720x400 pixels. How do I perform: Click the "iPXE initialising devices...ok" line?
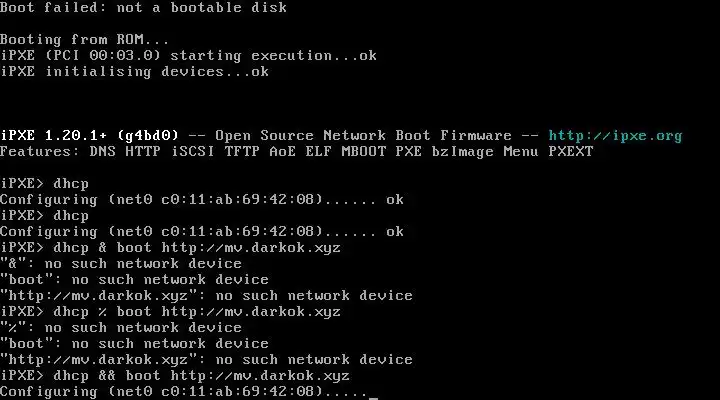click(x=135, y=71)
